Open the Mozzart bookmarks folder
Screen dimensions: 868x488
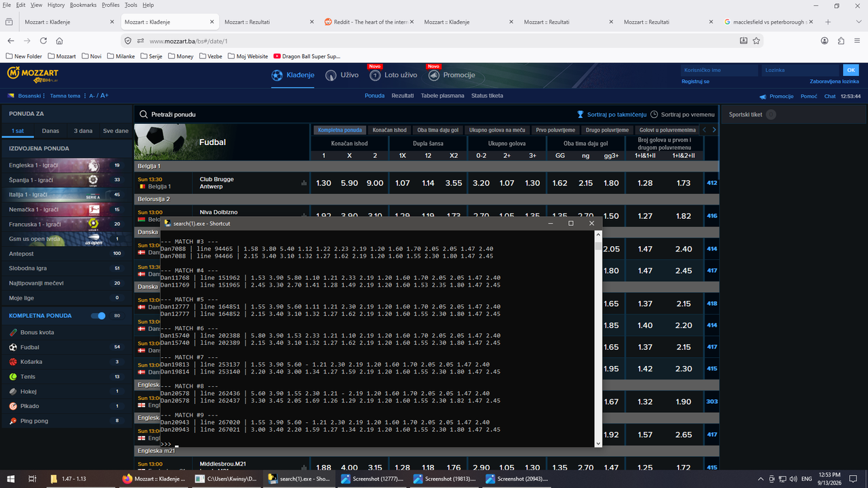coord(62,56)
